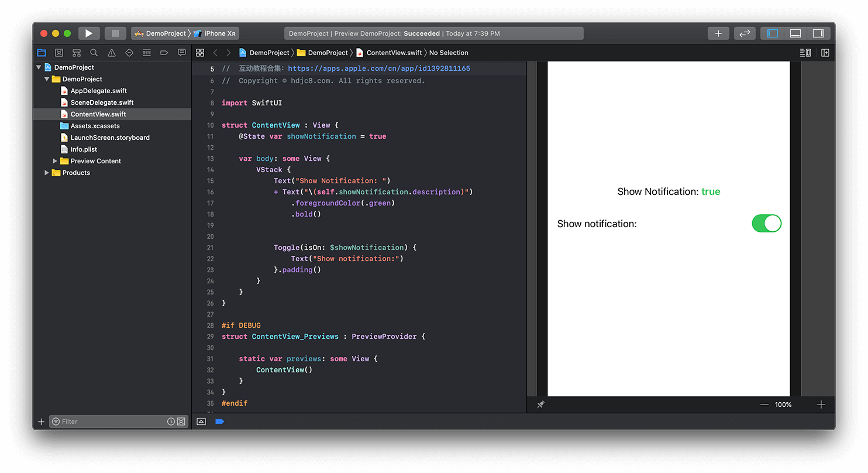This screenshot has height=473, width=868.
Task: Add an editor on the right
Action: 825,53
